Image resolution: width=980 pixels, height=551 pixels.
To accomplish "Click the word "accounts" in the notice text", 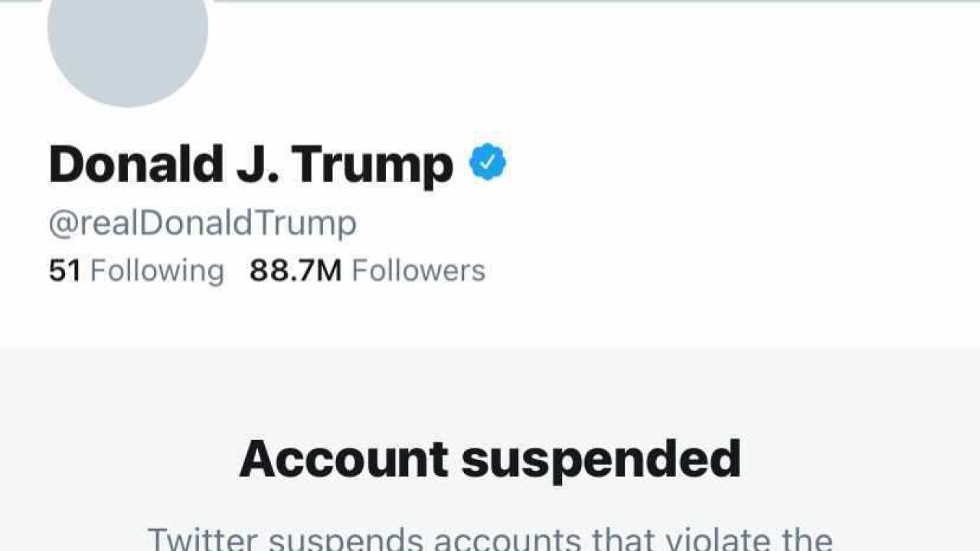I will (x=504, y=540).
